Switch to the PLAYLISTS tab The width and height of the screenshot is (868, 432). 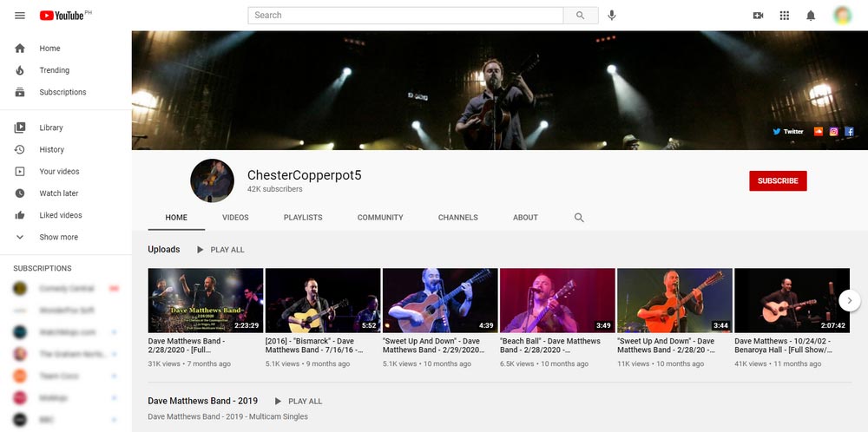pos(303,218)
